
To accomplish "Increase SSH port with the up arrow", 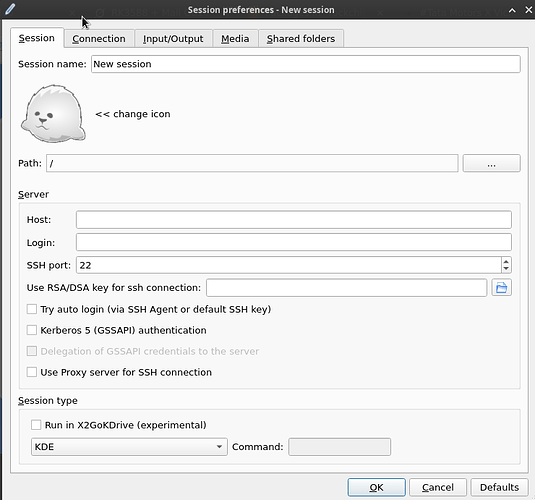I will coord(506,261).
